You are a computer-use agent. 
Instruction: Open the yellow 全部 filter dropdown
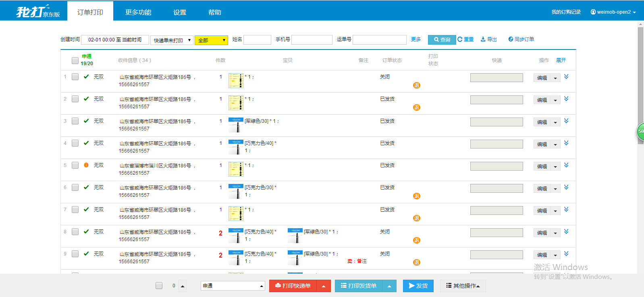[212, 40]
